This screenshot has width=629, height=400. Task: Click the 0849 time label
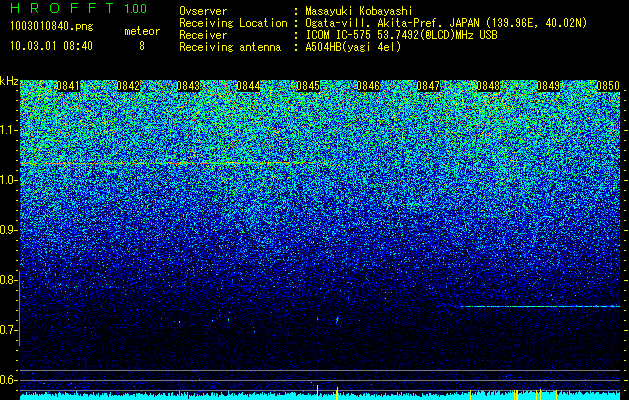coord(548,86)
